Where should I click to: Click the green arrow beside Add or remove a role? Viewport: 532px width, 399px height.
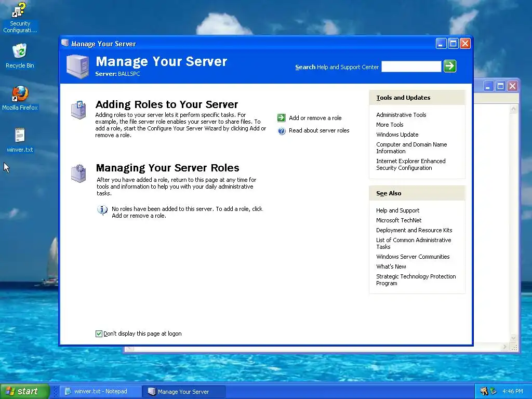point(281,118)
